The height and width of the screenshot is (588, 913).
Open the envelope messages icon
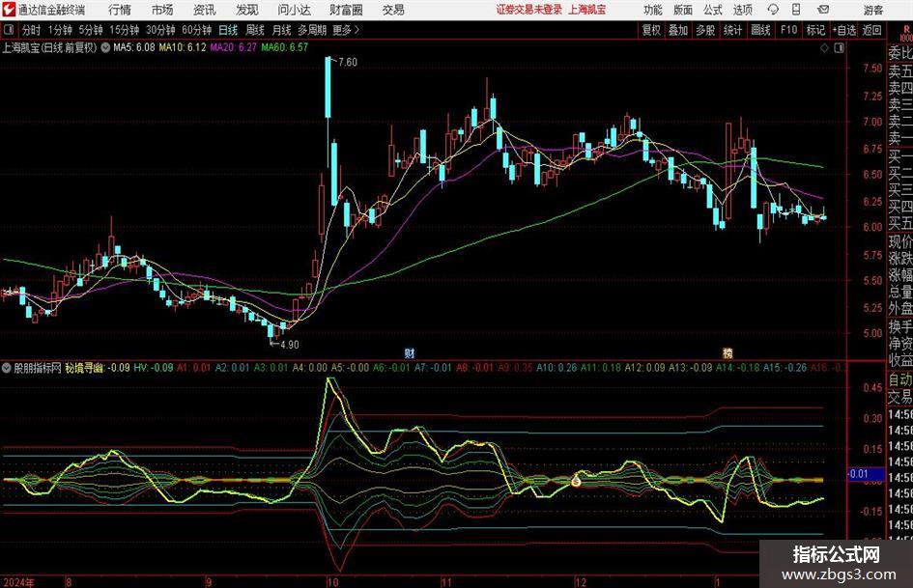tap(823, 10)
